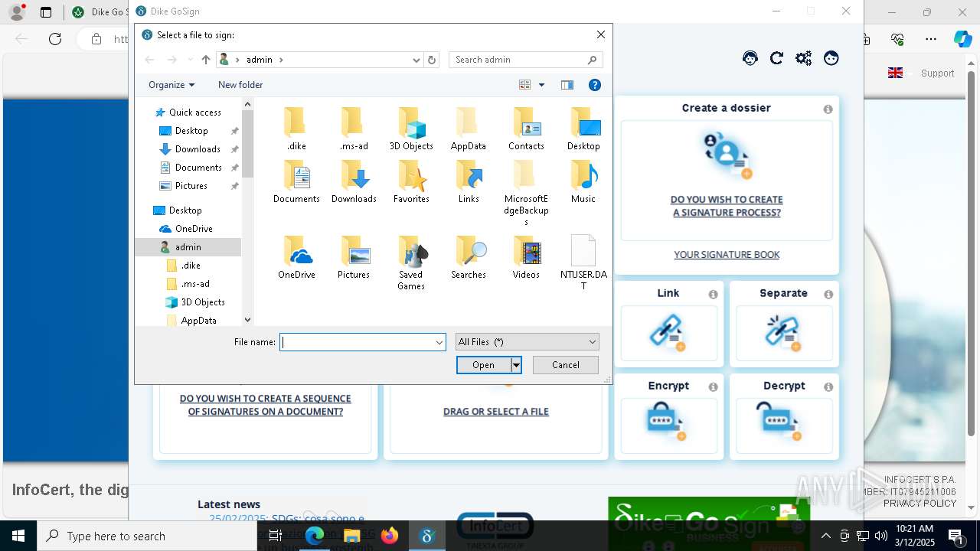Screen dimensions: 980x551
Task: Open Firefox from the taskbar
Action: (x=390, y=536)
